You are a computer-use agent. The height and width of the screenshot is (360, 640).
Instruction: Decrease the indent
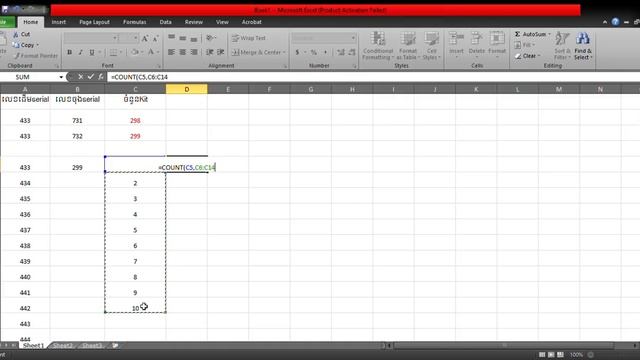click(x=209, y=52)
